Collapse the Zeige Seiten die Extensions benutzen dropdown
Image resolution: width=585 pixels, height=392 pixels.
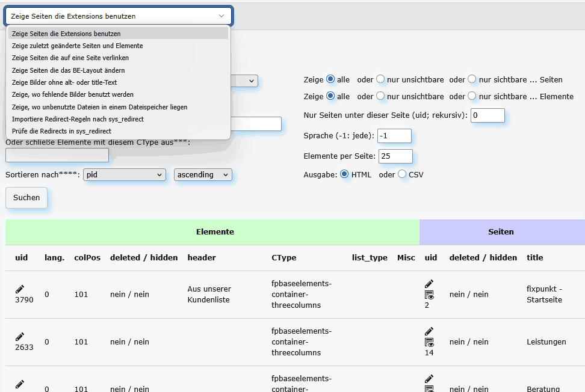coord(119,16)
